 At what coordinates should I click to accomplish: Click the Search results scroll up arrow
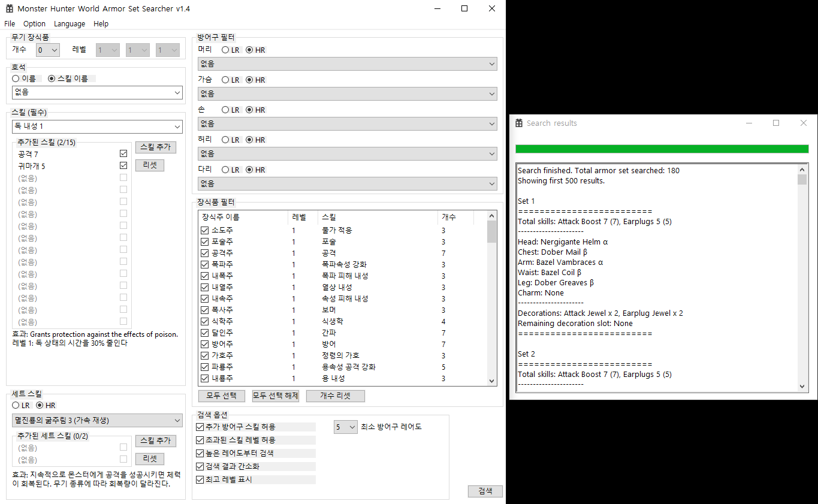pyautogui.click(x=802, y=170)
